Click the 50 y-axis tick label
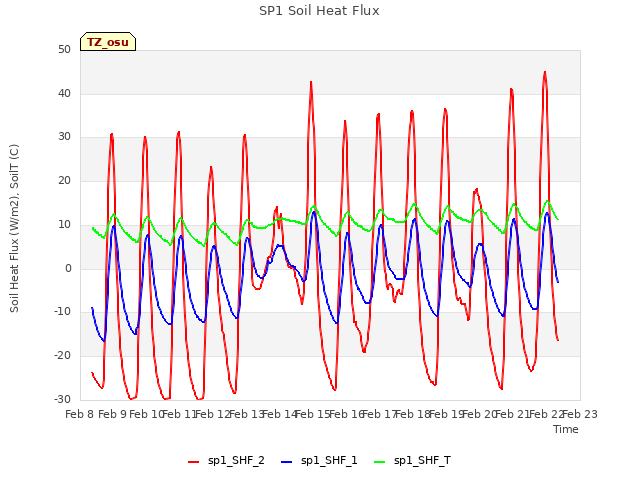 (64, 50)
